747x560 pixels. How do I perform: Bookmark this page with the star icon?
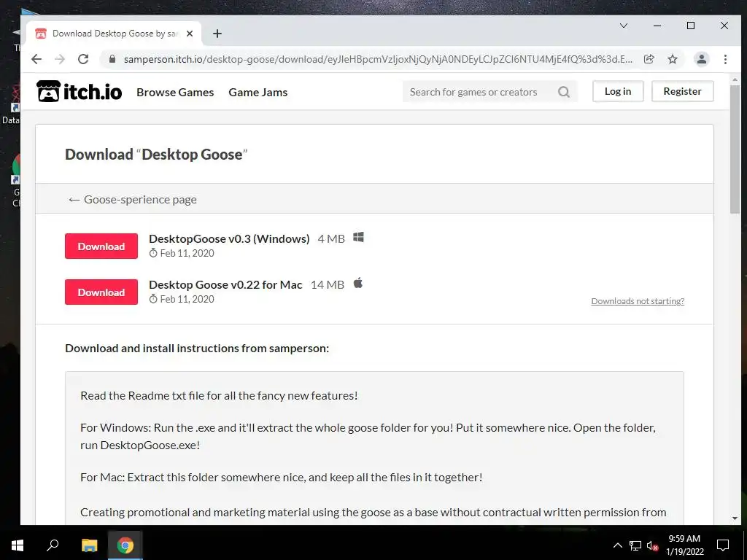pos(672,59)
